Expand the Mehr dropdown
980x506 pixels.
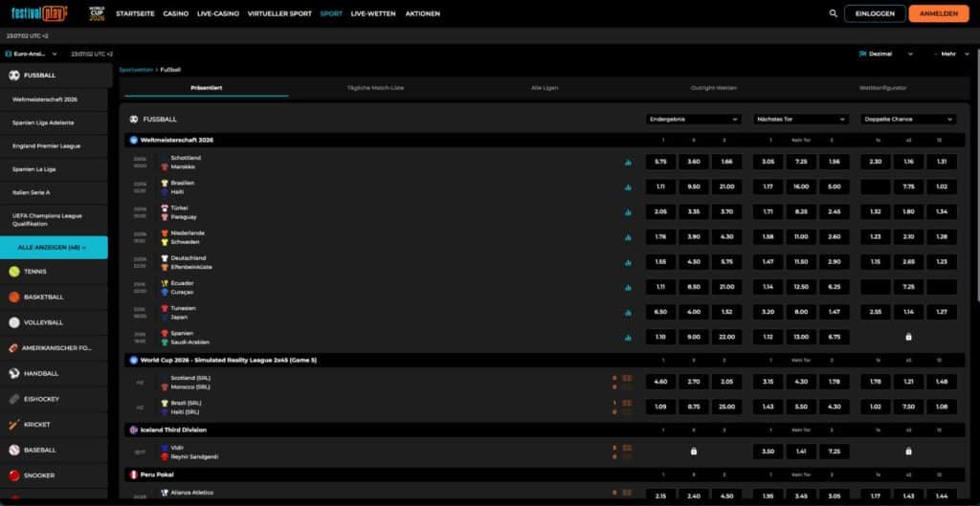952,54
